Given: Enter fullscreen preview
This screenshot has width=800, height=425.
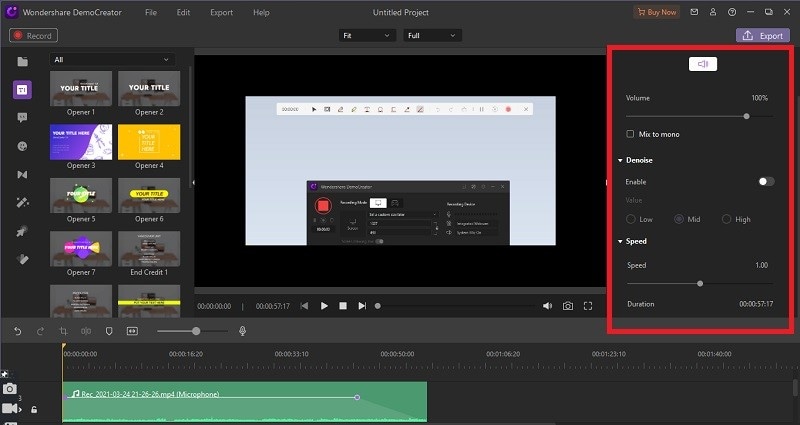Looking at the screenshot, I should (588, 306).
